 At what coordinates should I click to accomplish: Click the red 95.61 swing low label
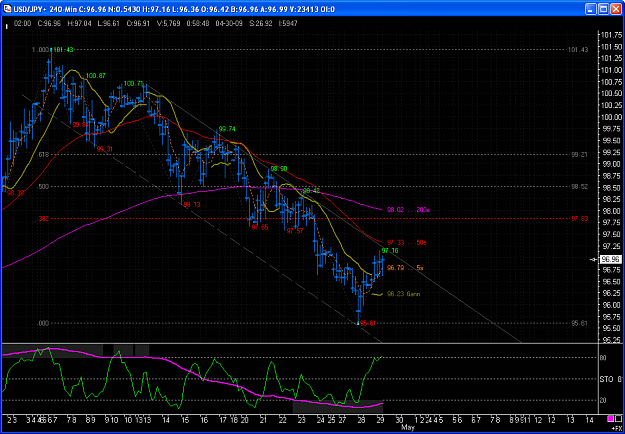coord(368,323)
